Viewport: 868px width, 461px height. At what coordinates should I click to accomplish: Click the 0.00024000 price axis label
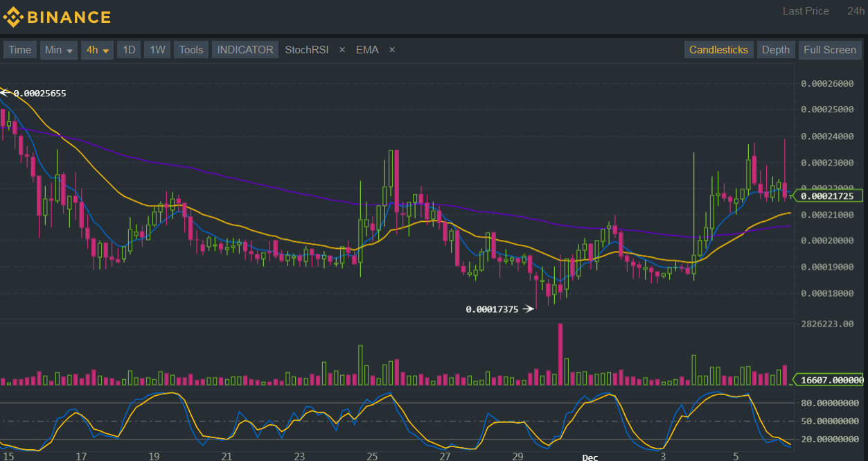pos(827,136)
